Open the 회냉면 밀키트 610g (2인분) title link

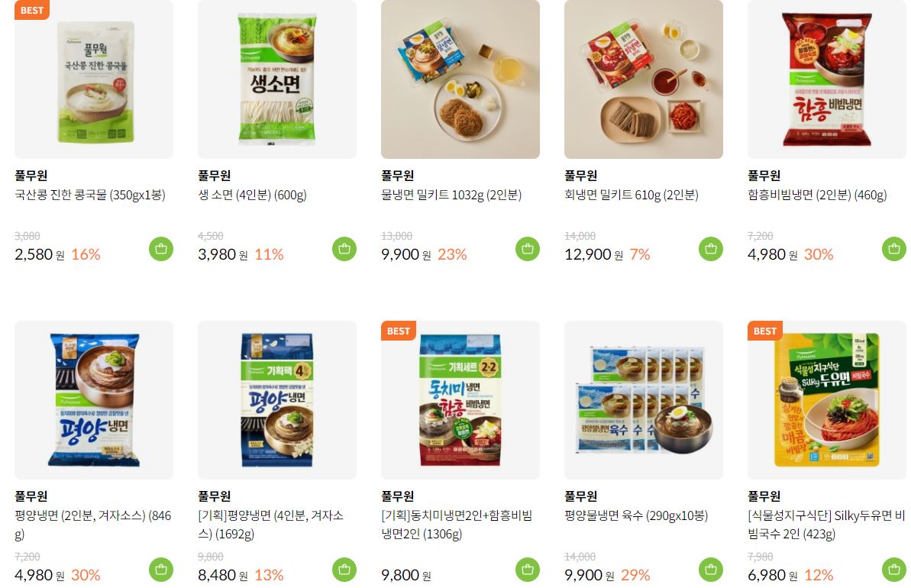632,195
